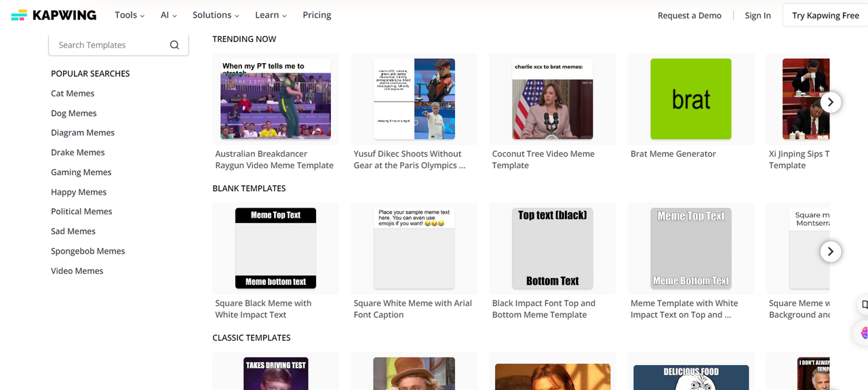Image resolution: width=868 pixels, height=390 pixels.
Task: Click the POPULAR SEARCHES heading
Action: coord(90,73)
